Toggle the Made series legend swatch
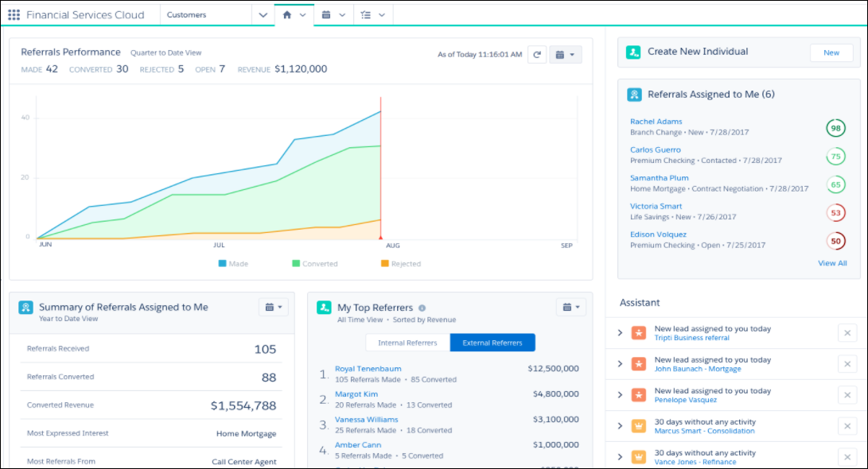This screenshot has width=868, height=469. tap(223, 264)
